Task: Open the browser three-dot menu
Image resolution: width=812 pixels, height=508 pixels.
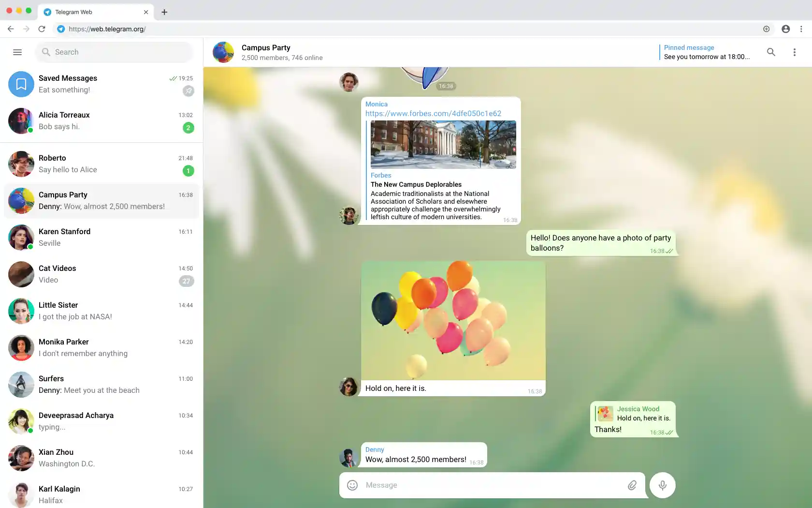Action: tap(801, 29)
